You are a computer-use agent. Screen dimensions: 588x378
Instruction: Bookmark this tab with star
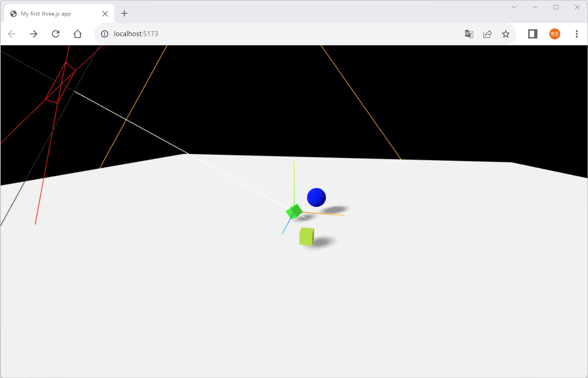point(506,34)
